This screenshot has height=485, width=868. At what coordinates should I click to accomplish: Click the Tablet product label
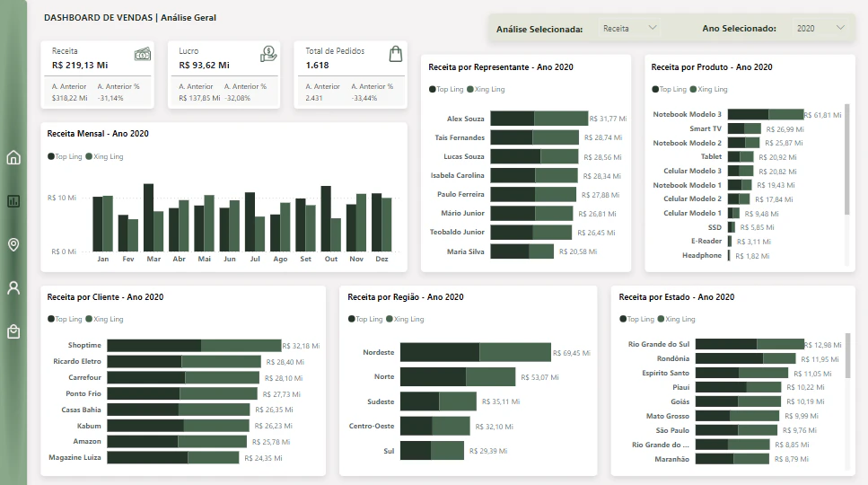(x=711, y=156)
